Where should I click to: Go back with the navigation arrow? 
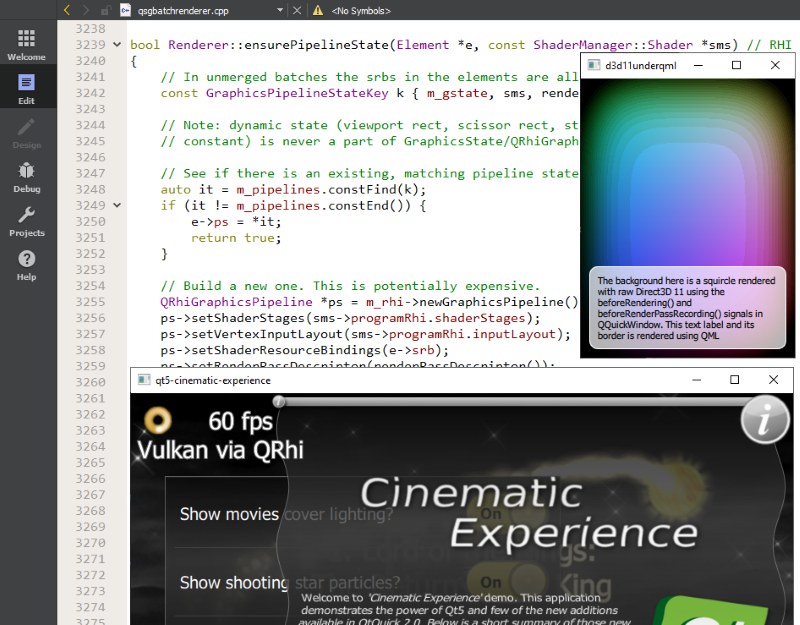tap(67, 10)
